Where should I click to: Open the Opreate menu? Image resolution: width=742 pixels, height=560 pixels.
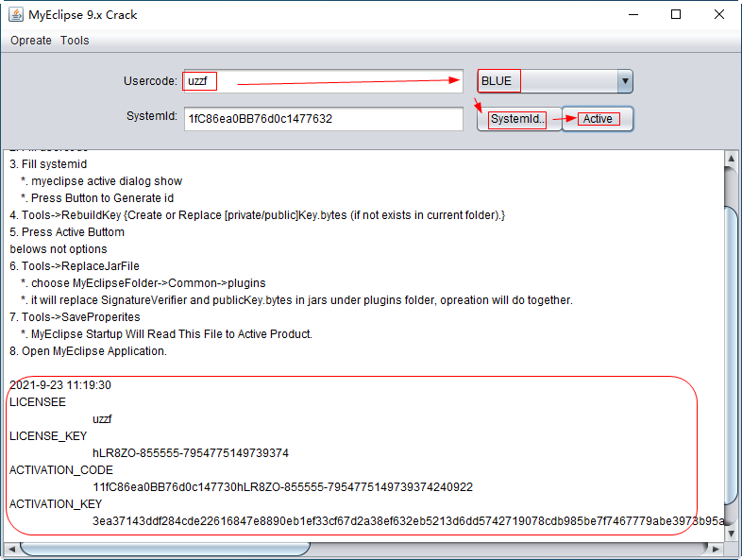coord(31,41)
